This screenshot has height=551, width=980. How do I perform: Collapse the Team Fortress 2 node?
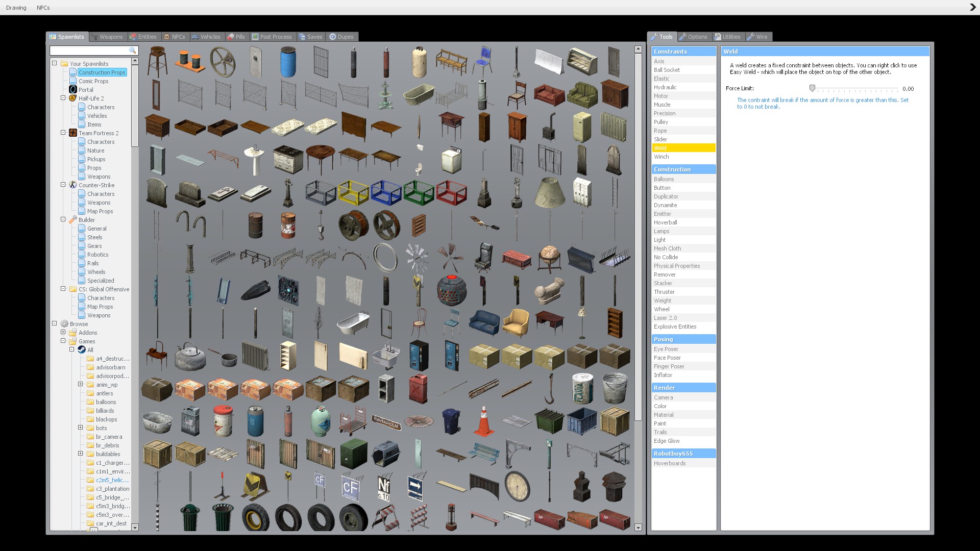point(63,133)
